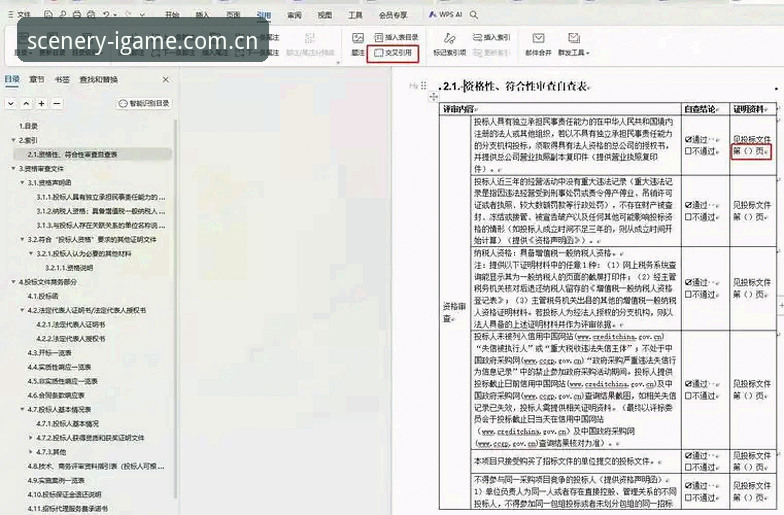Image resolution: width=784 pixels, height=515 pixels.
Task: Collapse the 3.2 outline node triangle
Action: 22,240
